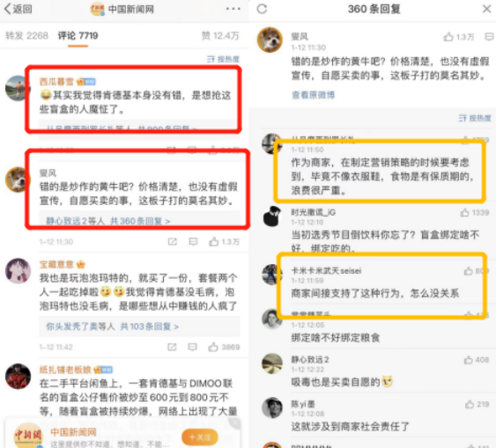496x448 pixels.
Task: Follow 中国新闻网 with the +关注 button
Action: 200,437
